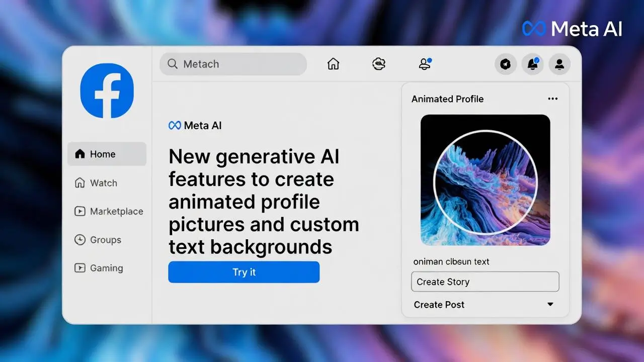Screen dimensions: 644x362
Task: Click the "New generative AI features" headline
Action: [x=264, y=202]
